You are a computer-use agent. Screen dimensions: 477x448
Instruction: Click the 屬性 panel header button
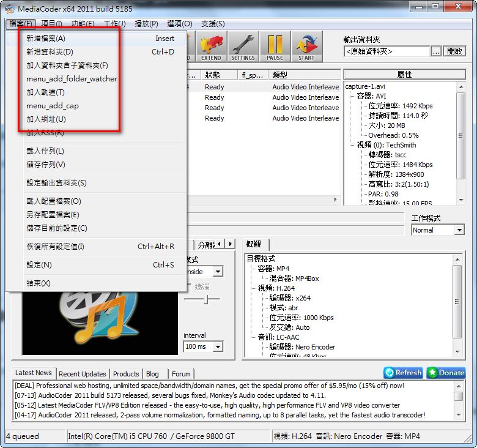405,74
